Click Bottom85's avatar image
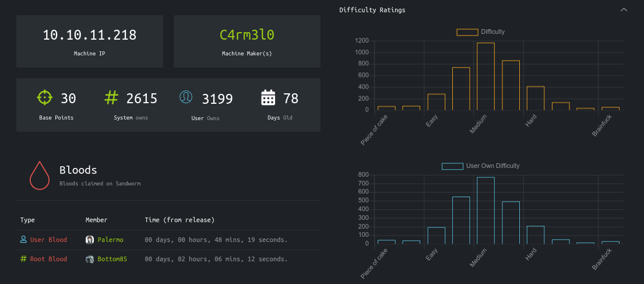 [x=90, y=259]
